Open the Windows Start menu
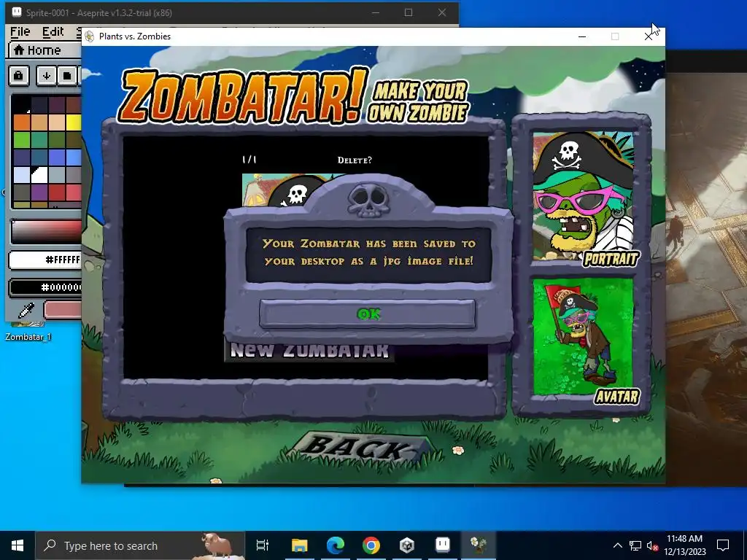 click(18, 545)
